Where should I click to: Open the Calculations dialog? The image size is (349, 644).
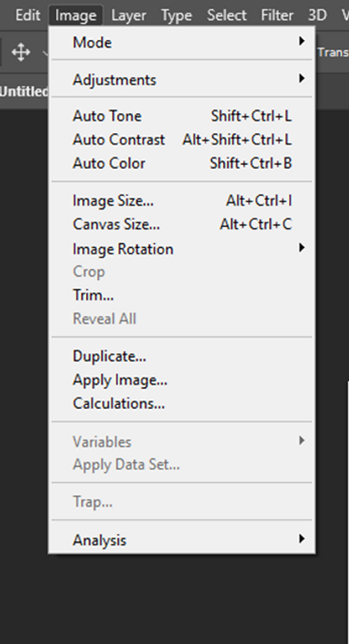click(x=182, y=403)
